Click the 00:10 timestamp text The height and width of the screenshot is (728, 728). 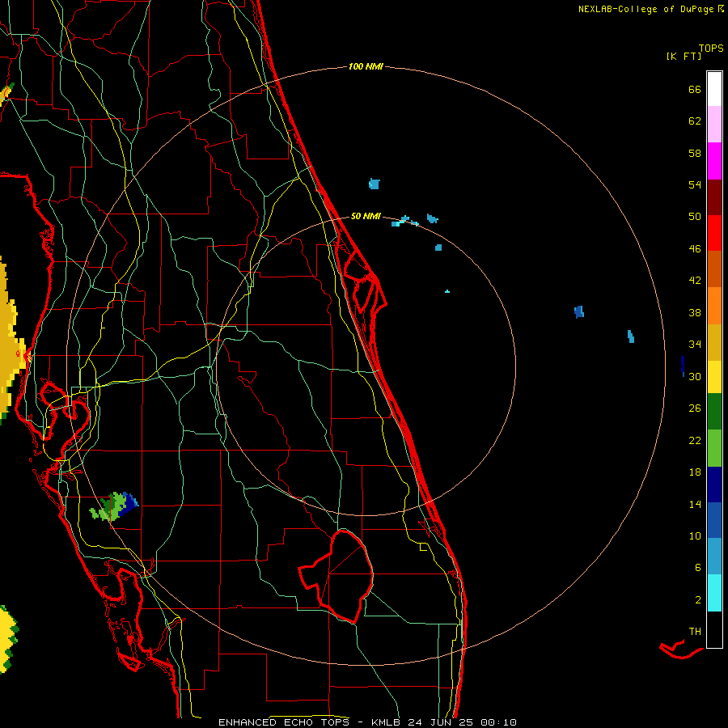click(498, 722)
